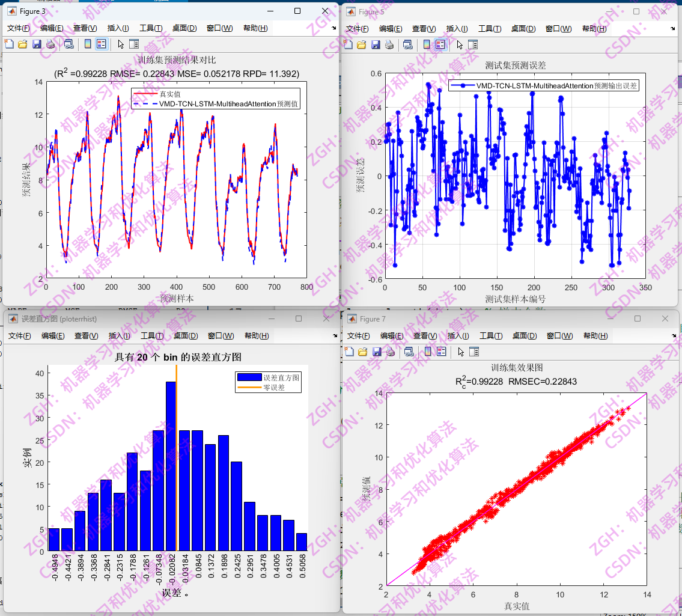682x616 pixels.
Task: Toggle Insert Legend in Figure 5 toolbar
Action: pyautogui.click(x=440, y=44)
